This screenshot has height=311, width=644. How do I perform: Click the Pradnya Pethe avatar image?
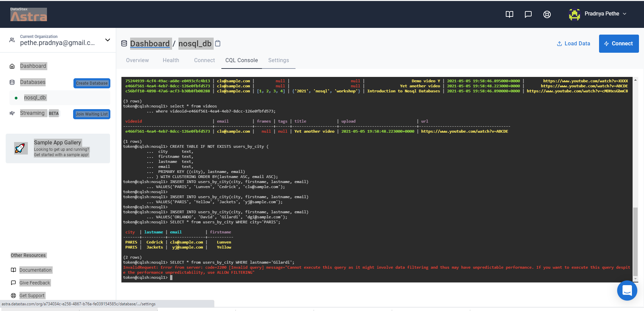click(575, 14)
